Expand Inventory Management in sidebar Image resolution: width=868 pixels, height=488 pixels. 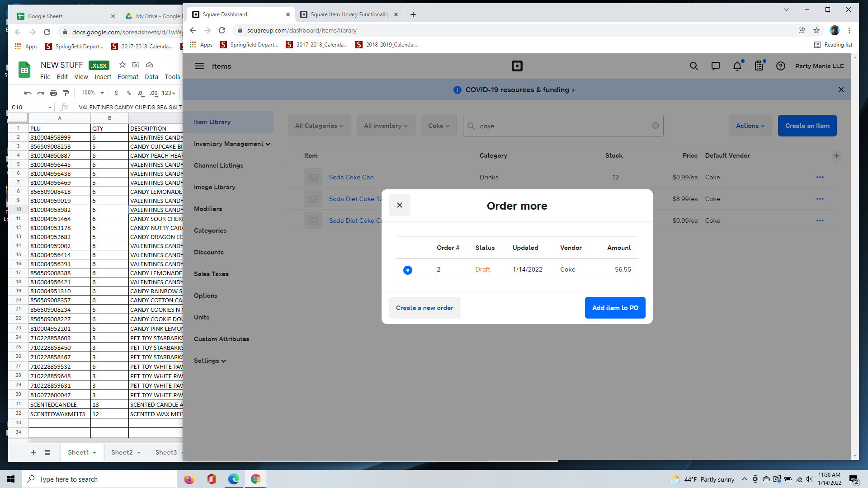point(232,144)
